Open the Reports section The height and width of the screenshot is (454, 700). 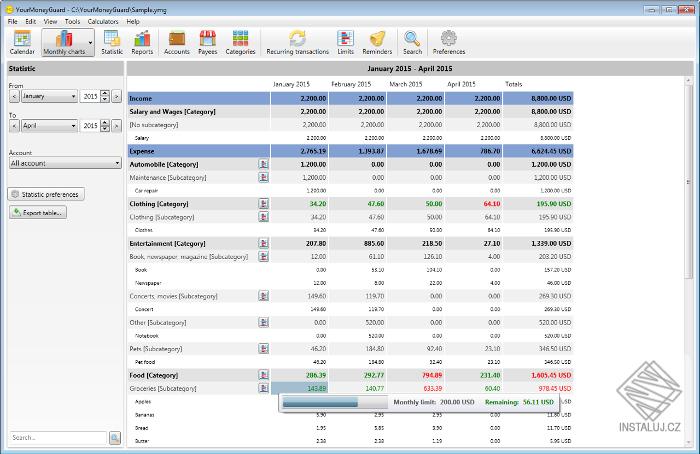pyautogui.click(x=142, y=43)
